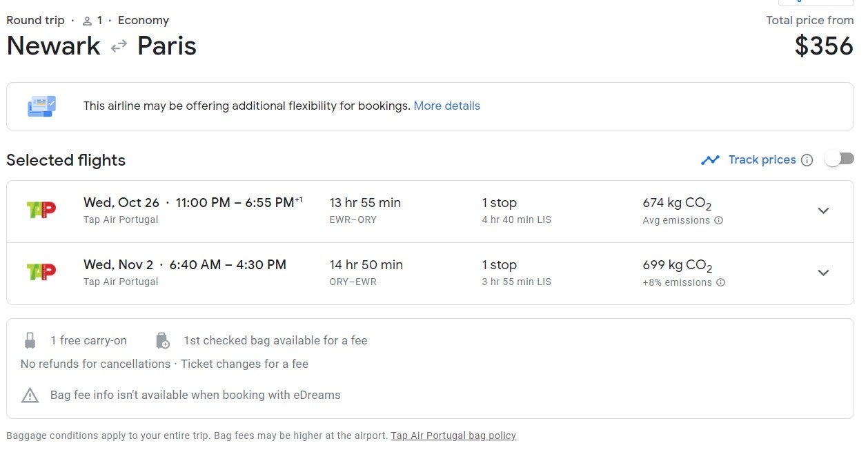Click the checked bag fee icon
The height and width of the screenshot is (450, 868).
click(162, 340)
